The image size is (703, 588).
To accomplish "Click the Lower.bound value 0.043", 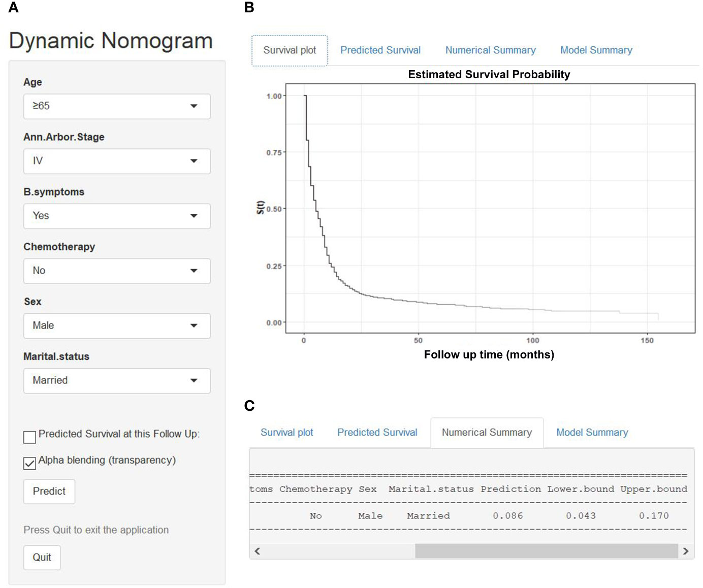I will point(581,516).
